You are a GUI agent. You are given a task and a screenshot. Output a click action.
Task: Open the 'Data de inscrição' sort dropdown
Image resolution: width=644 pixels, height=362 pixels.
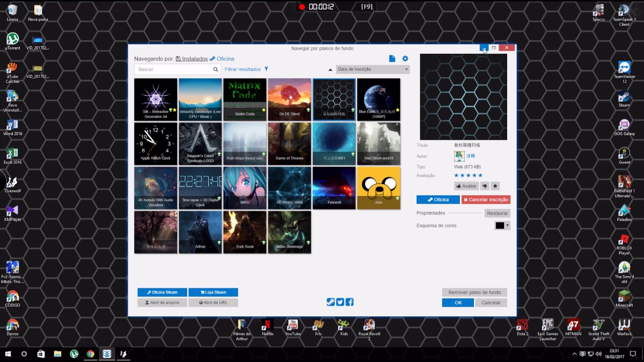373,69
